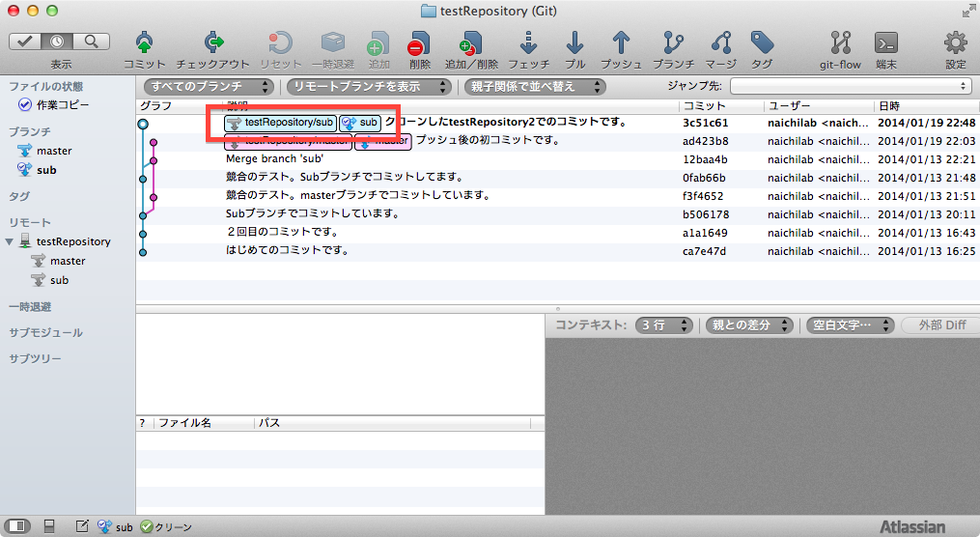
Task: Open the 'リモートブランチを表示' dropdown
Action: 369,86
